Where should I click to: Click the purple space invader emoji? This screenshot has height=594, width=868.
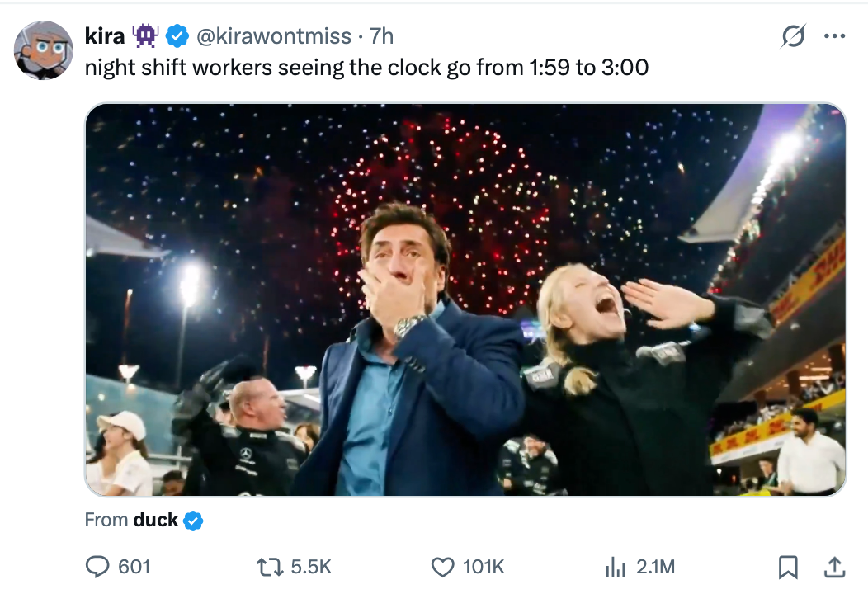click(x=146, y=35)
